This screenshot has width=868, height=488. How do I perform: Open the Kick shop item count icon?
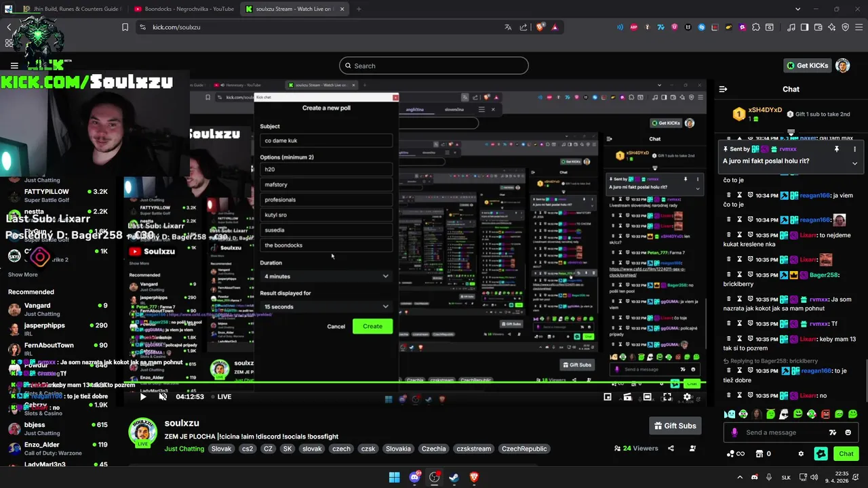point(764,453)
